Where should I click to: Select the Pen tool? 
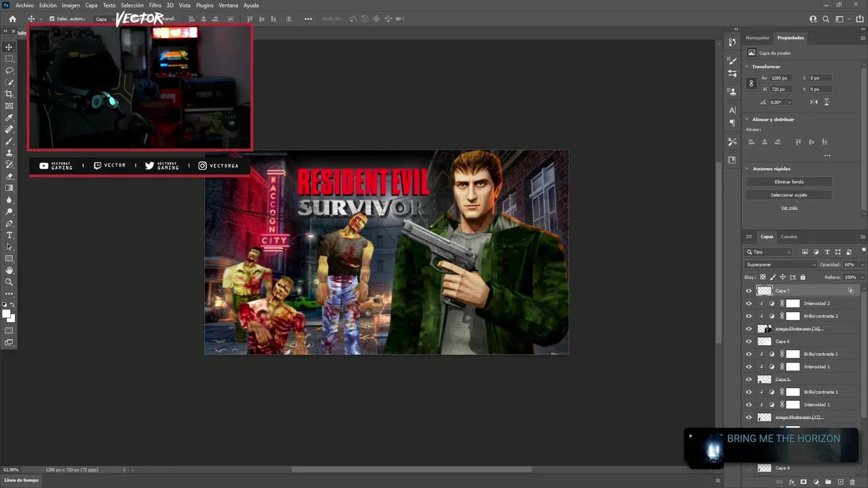tap(9, 223)
